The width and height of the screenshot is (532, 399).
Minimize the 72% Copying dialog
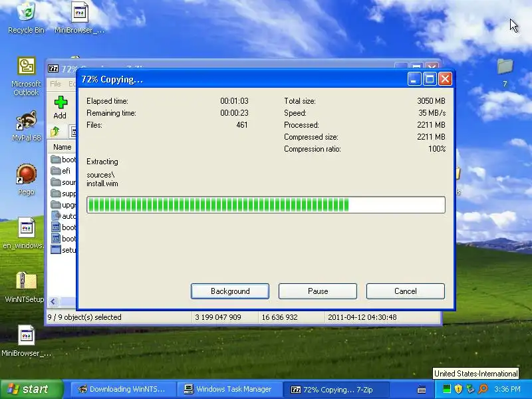coord(414,79)
